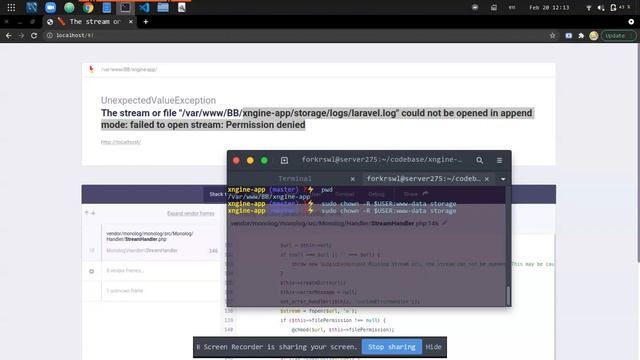Viewport: 640px width, 360px height.
Task: Open the clock showing Feb 20 12:13
Action: pos(549,7)
